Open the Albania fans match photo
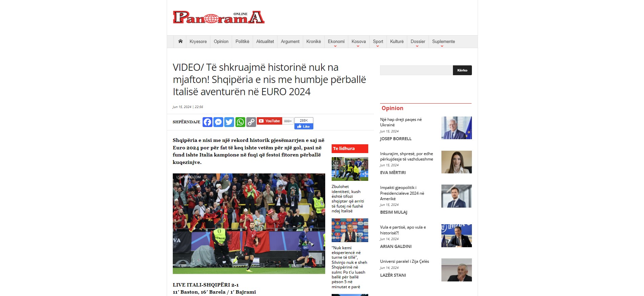The width and height of the screenshot is (644, 296). point(249,224)
